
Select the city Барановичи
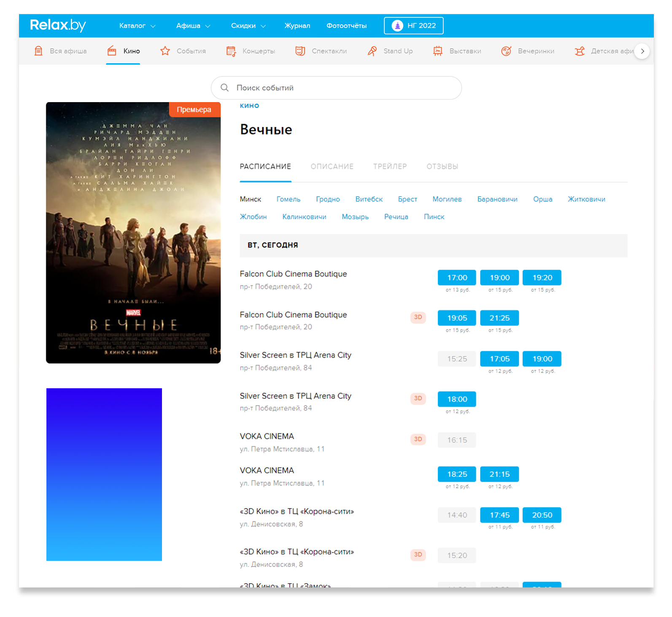pos(497,199)
